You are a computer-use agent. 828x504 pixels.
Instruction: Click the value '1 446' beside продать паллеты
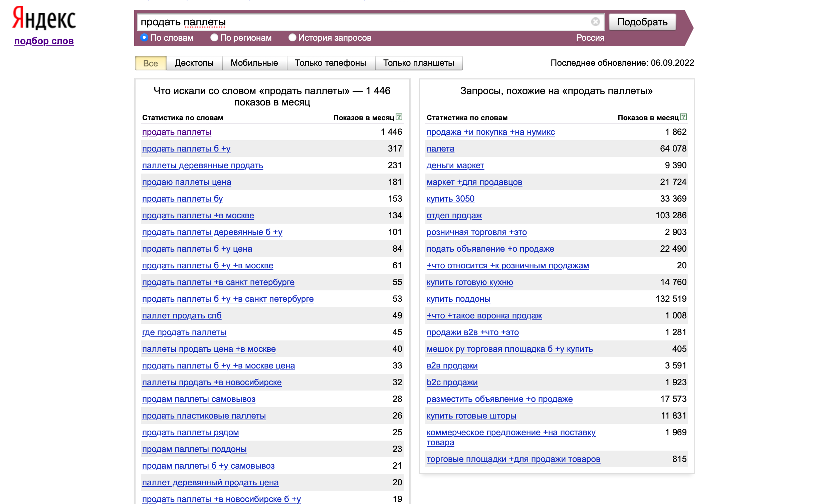tap(392, 132)
